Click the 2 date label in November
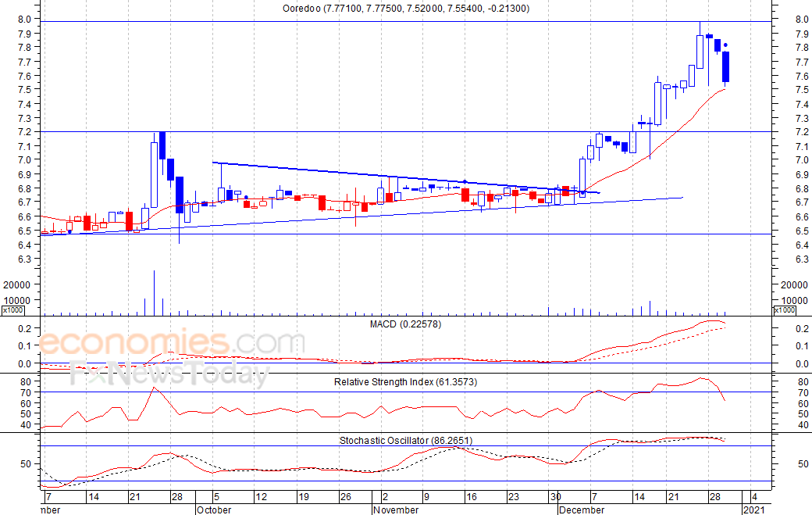The width and height of the screenshot is (812, 515). [x=385, y=497]
